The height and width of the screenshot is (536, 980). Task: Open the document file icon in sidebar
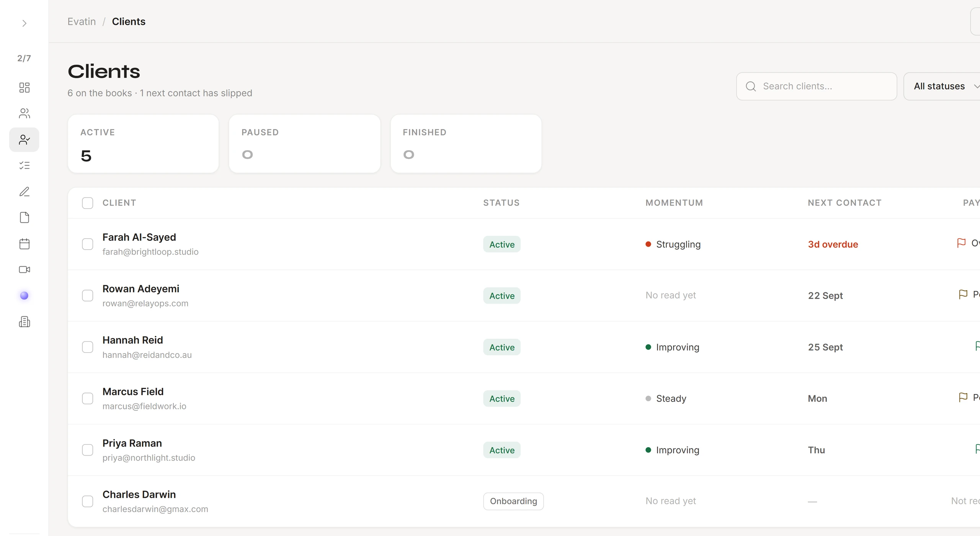[24, 217]
